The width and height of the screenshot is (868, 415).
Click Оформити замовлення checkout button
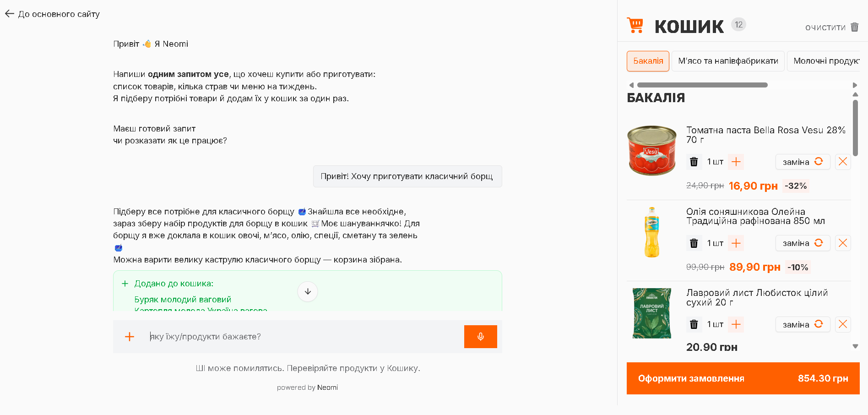pyautogui.click(x=743, y=378)
